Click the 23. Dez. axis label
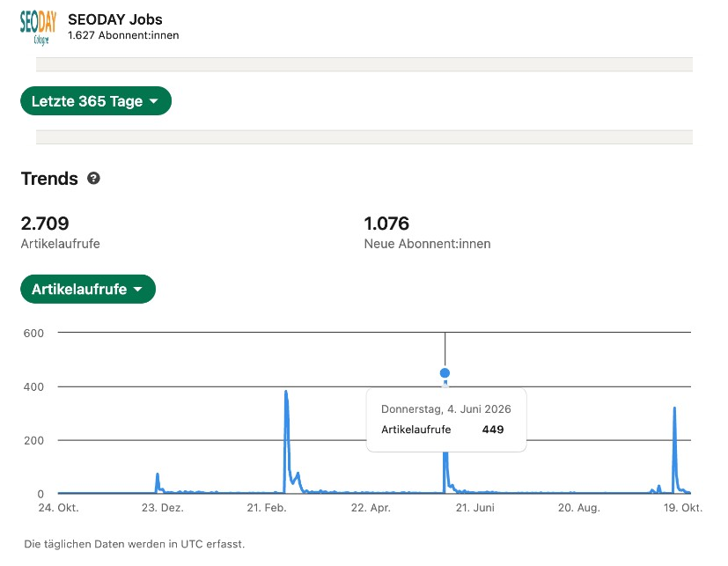 pos(163,508)
